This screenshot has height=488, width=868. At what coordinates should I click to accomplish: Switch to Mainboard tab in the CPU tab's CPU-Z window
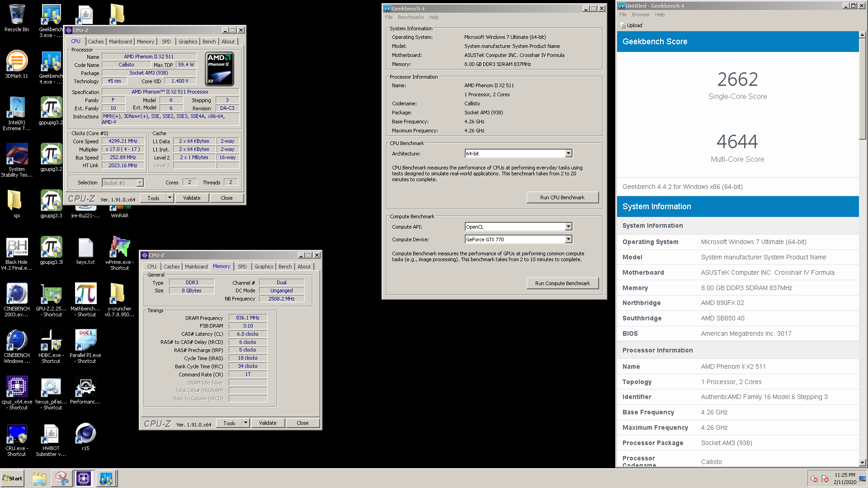click(120, 42)
